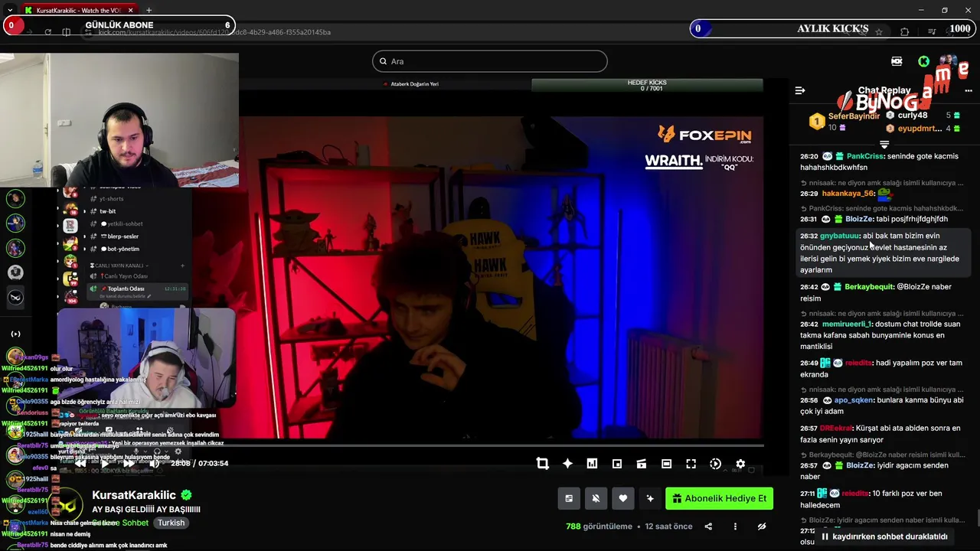
Task: Click the crop/screenshot icon in player controls
Action: point(543,464)
